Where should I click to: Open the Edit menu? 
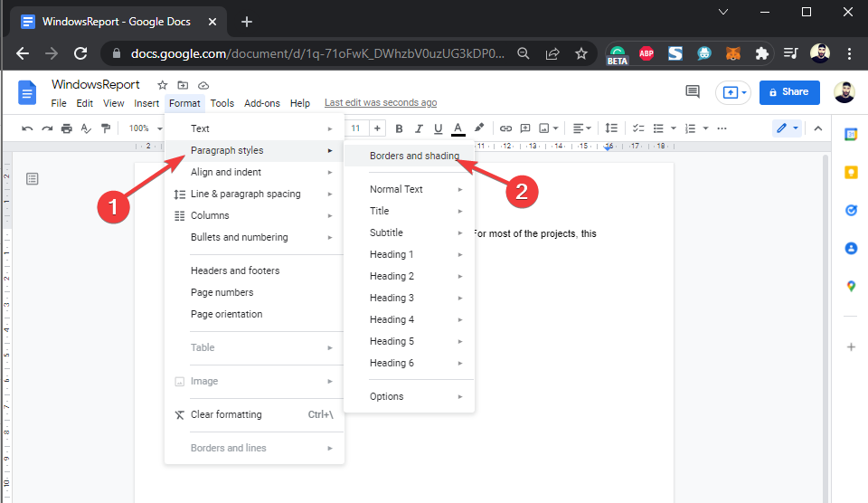(x=85, y=103)
